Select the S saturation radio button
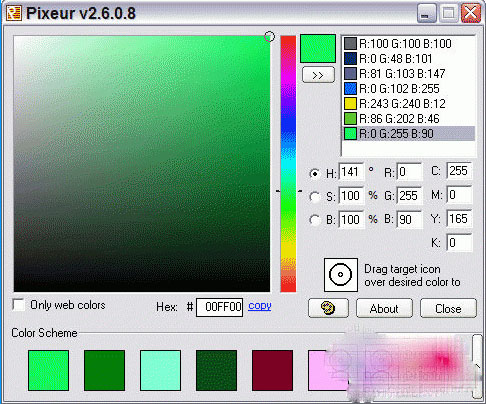Image resolution: width=486 pixels, height=404 pixels. [314, 197]
